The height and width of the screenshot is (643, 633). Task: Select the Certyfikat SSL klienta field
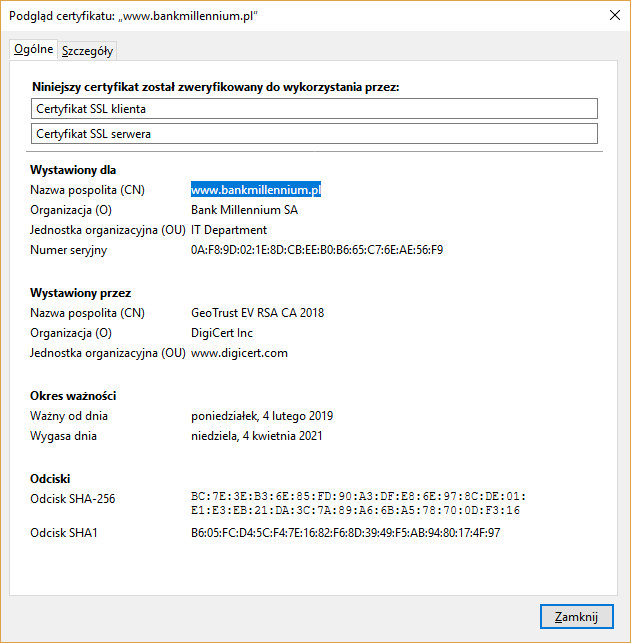(x=314, y=109)
